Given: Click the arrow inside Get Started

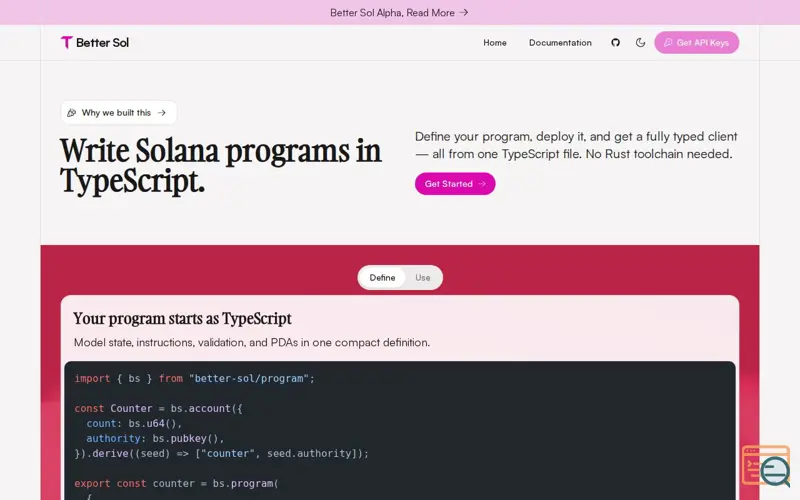Looking at the screenshot, I should click(x=482, y=184).
